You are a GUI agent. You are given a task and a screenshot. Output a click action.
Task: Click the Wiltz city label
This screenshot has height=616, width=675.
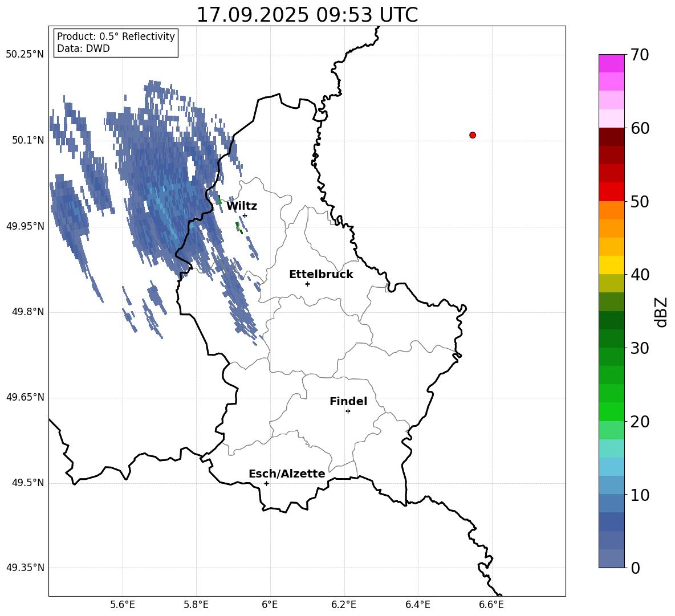(242, 206)
